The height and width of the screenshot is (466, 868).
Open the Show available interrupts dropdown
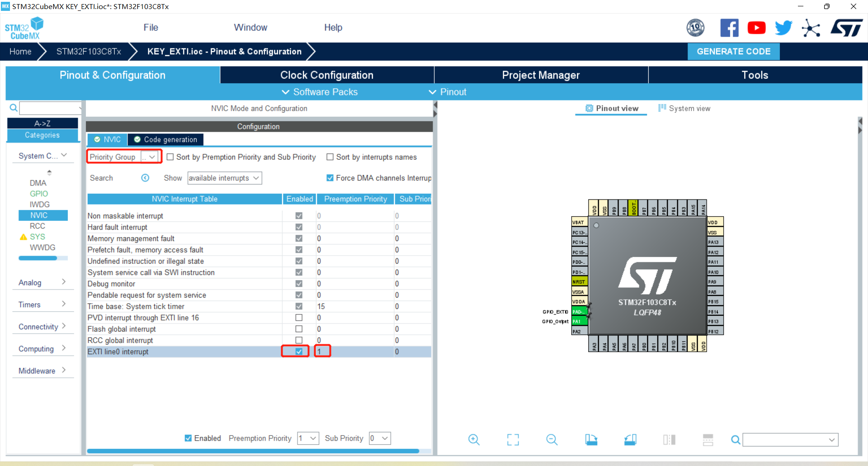click(x=224, y=178)
